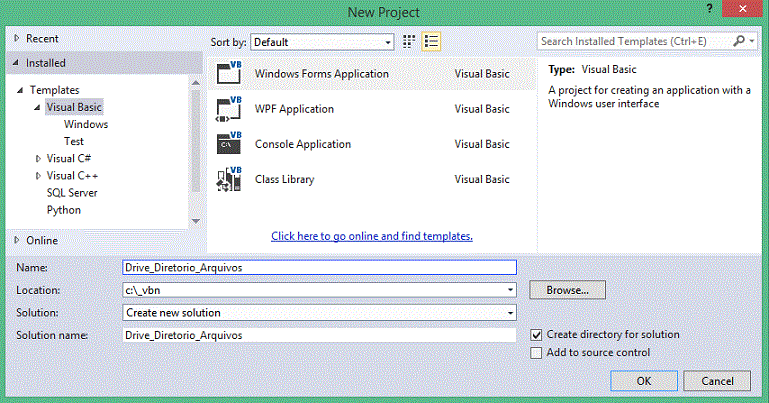Select the Class Library template icon

click(229, 179)
